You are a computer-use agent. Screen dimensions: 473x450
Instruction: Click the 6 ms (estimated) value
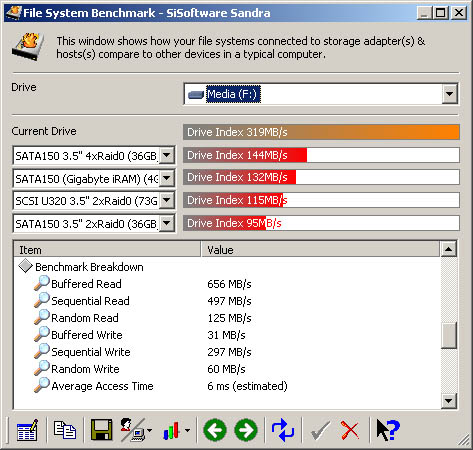247,386
